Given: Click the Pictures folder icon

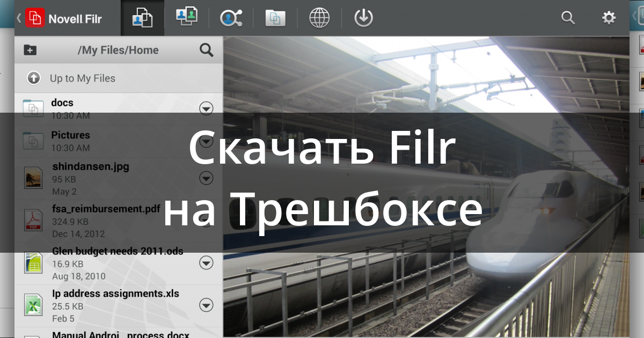Looking at the screenshot, I should click(33, 141).
